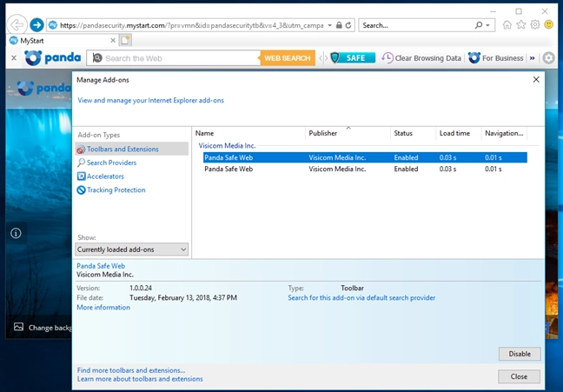Viewport: 563px width, 392px height.
Task: Select Toolbars and Extensions add-on type
Action: (x=132, y=149)
